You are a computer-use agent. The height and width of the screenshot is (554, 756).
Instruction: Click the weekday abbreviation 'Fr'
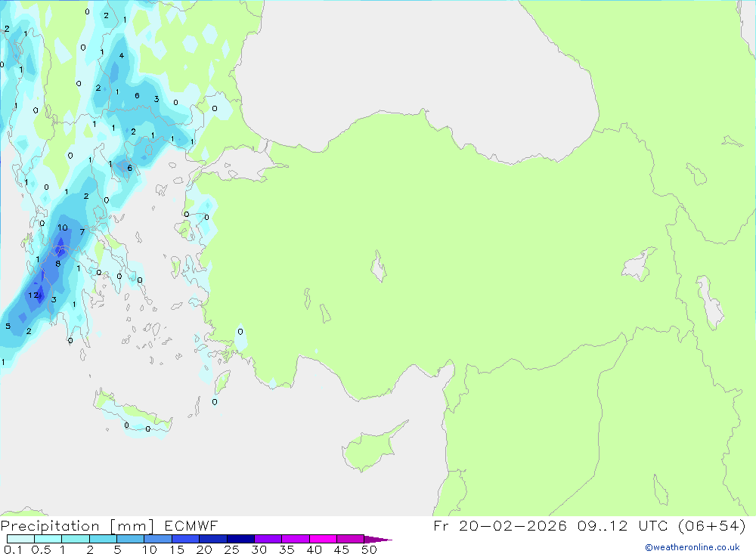click(x=441, y=525)
